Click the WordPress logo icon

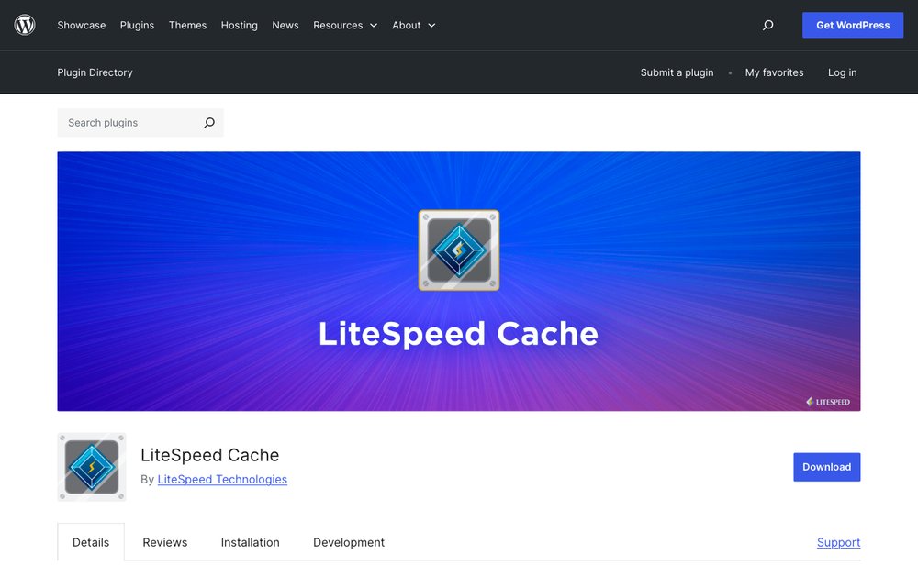(x=25, y=25)
